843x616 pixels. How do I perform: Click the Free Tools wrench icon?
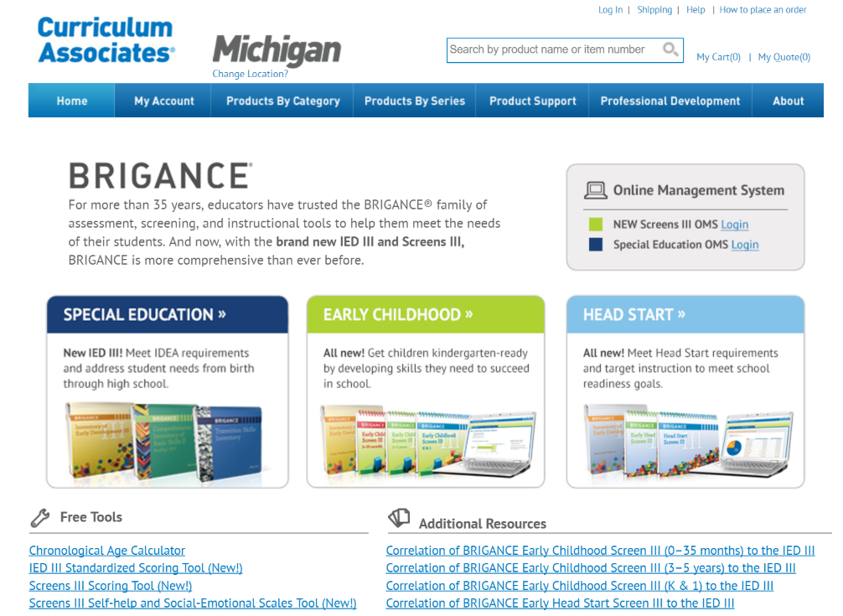[x=40, y=517]
